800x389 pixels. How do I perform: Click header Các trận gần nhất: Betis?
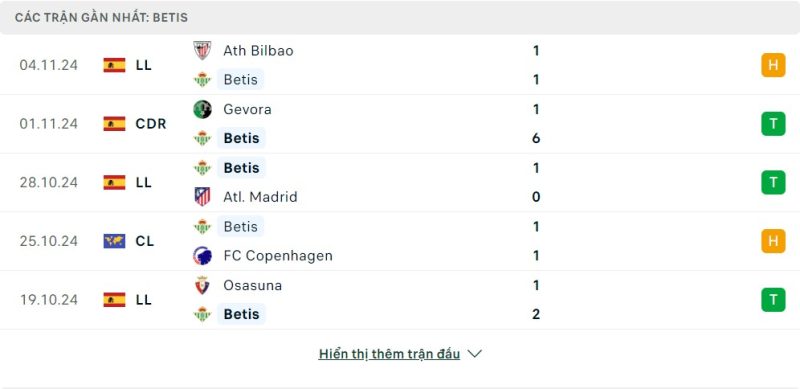(101, 17)
